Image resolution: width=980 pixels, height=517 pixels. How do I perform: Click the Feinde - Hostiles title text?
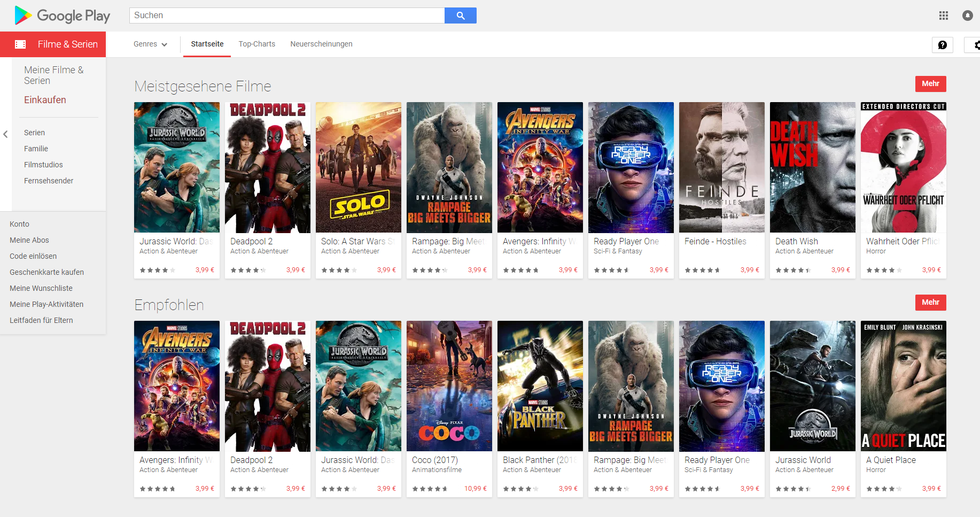pos(715,242)
